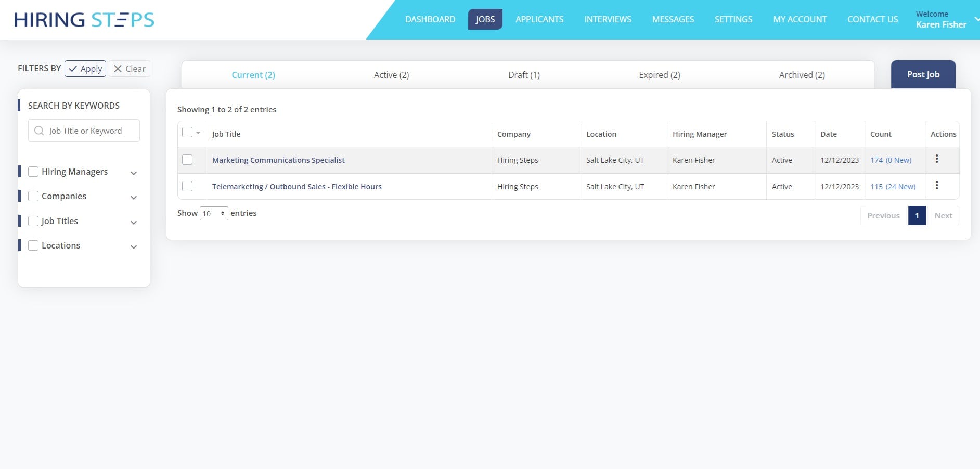Screen dimensions: 980x469
Task: Switch to the Draft jobs tab
Action: pos(524,74)
